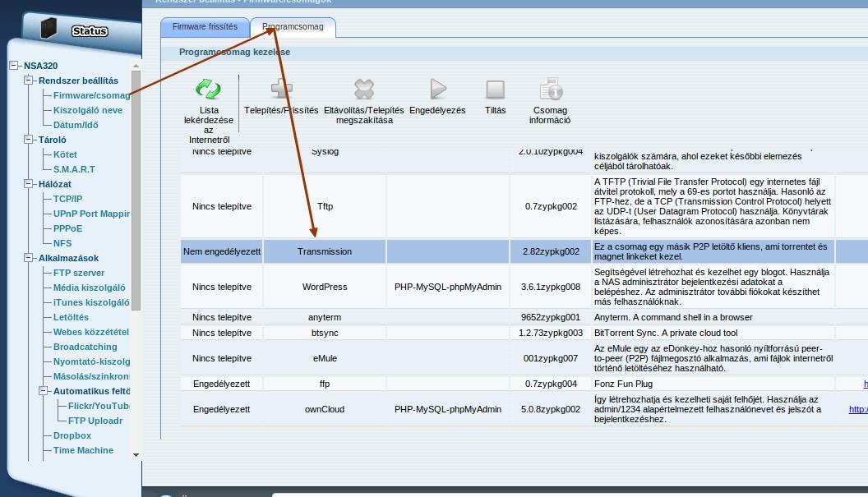The image size is (868, 497).
Task: Open Broadcatching settings
Action: click(85, 347)
